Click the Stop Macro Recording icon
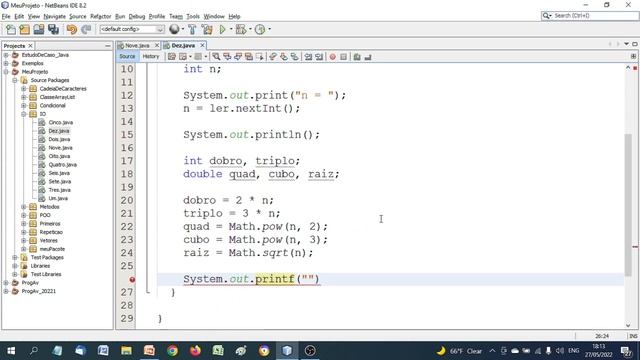640x360 pixels. pyautogui.click(x=343, y=57)
